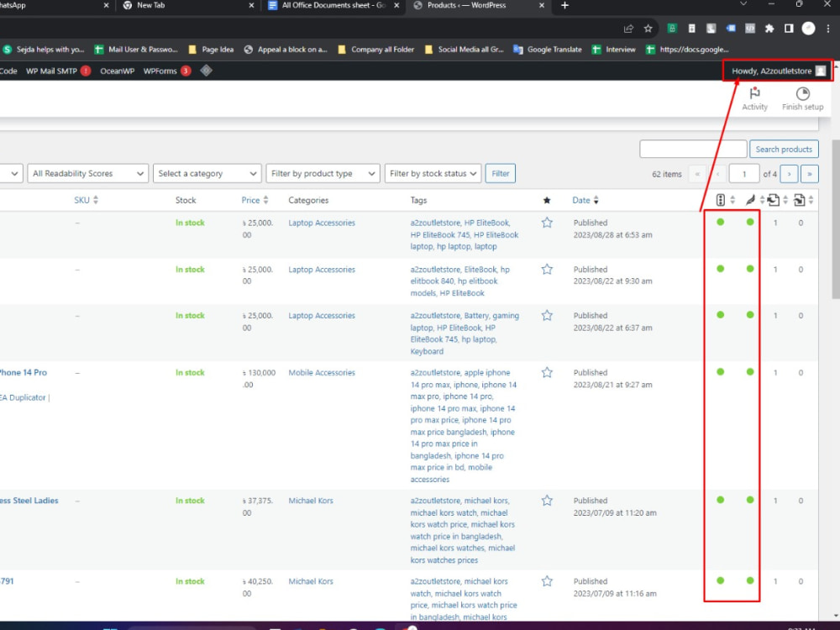Open Laptop Accessories category in first row
Image resolution: width=840 pixels, height=630 pixels.
click(322, 223)
